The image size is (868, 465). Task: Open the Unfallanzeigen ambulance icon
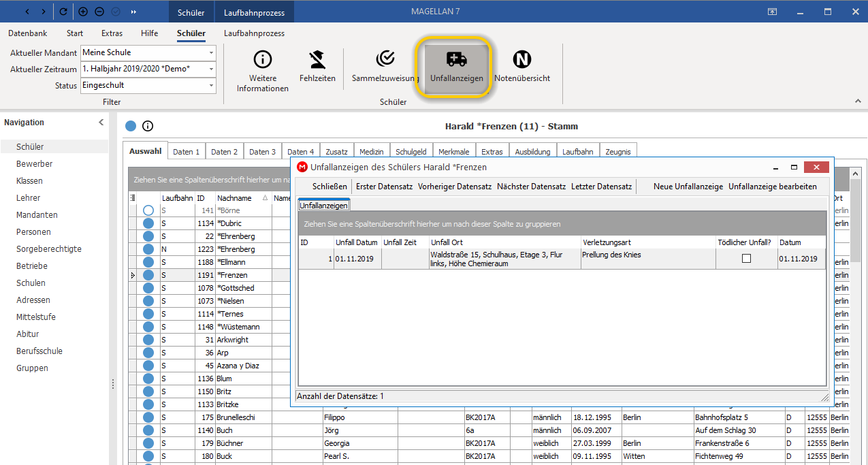coord(456,59)
